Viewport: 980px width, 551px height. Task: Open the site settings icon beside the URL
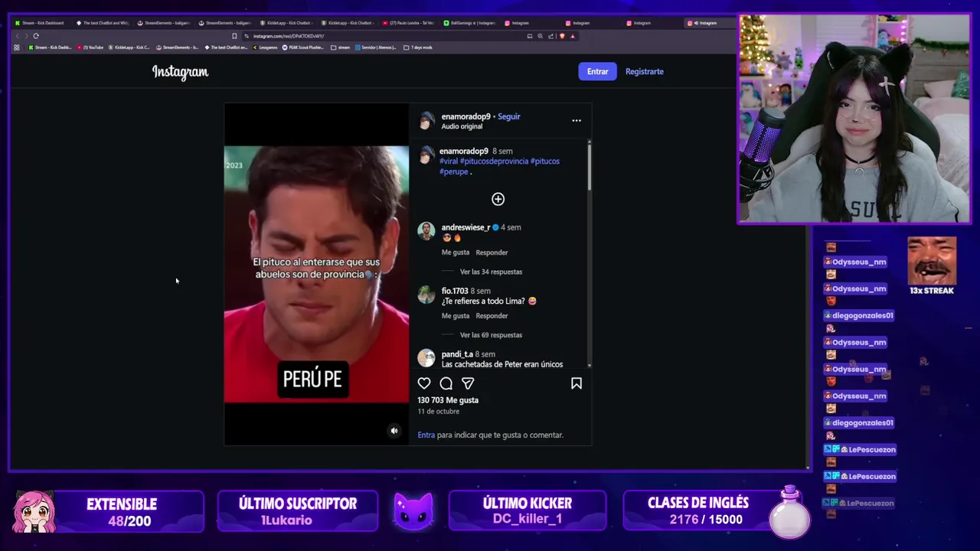pyautogui.click(x=247, y=36)
